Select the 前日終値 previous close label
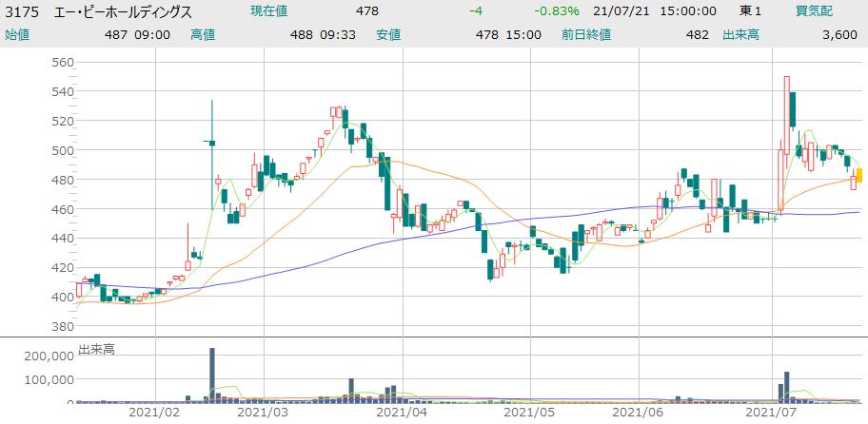The height and width of the screenshot is (424, 868). click(x=592, y=34)
